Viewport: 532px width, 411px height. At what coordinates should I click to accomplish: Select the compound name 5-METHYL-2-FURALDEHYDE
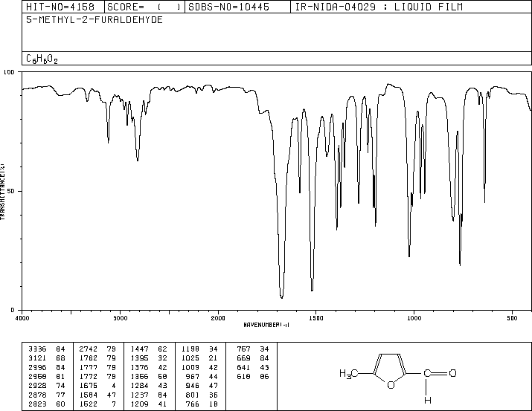94,20
